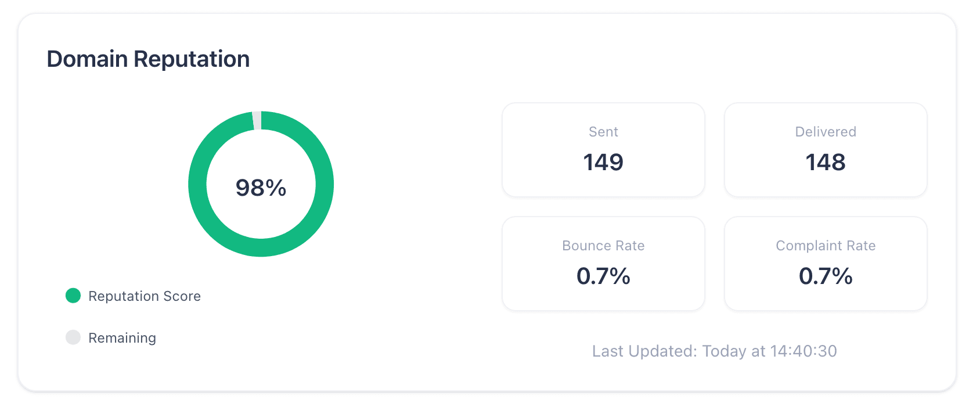
Task: Click the Domain Reputation heading
Action: pyautogui.click(x=148, y=59)
